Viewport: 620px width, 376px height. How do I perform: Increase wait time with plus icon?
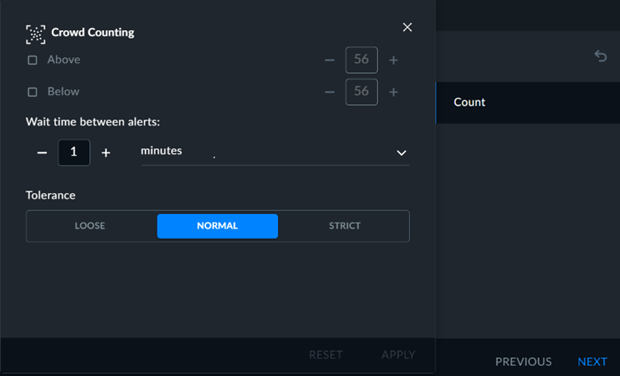tap(106, 153)
